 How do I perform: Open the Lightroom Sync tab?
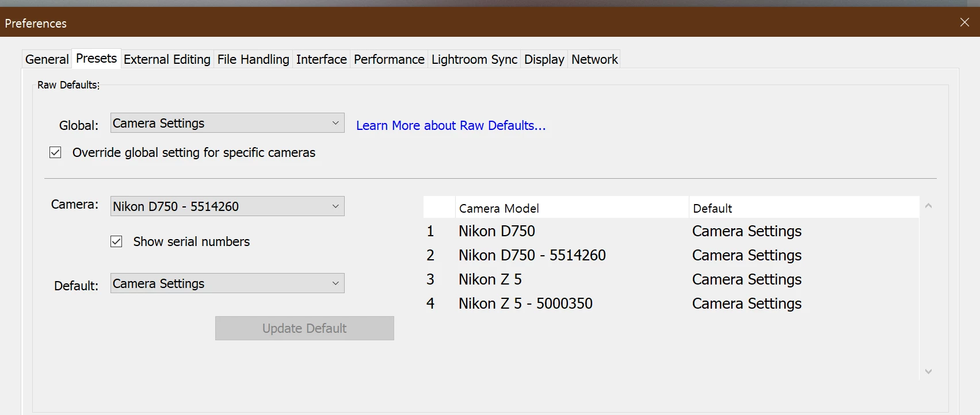coord(474,59)
